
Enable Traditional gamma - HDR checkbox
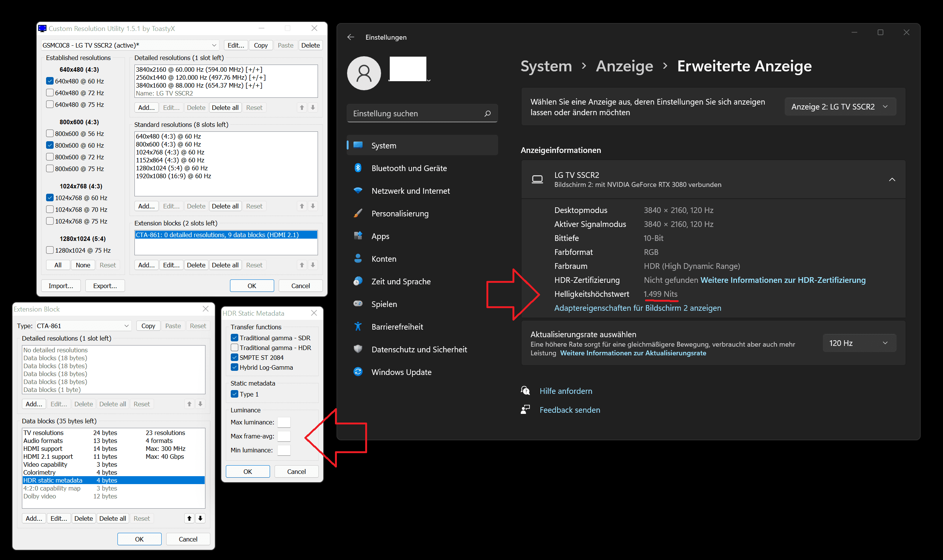(235, 347)
